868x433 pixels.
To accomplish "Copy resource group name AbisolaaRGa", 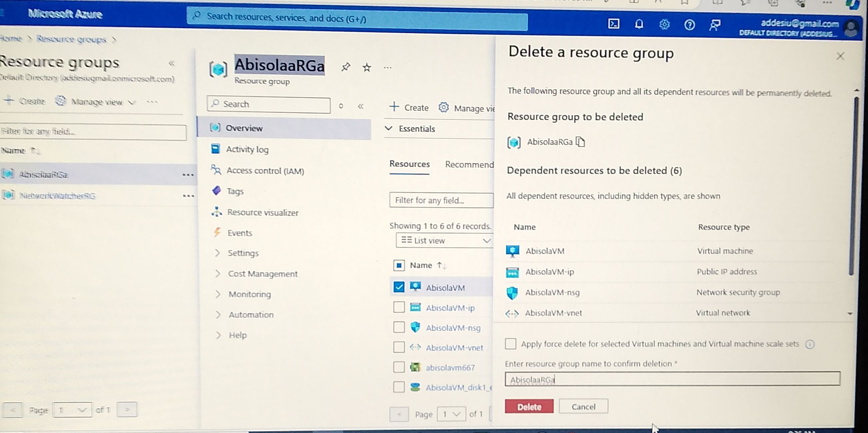I will 580,142.
